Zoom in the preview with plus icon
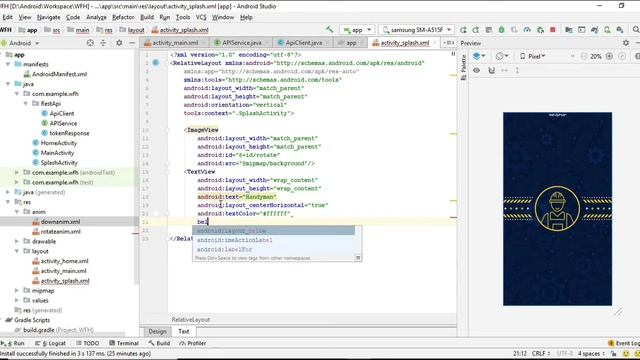Viewport: 640px width, 360px height. [x=609, y=56]
